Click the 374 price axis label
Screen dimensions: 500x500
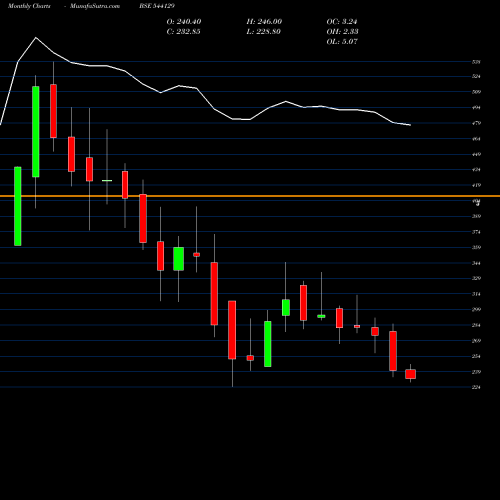coord(476,232)
